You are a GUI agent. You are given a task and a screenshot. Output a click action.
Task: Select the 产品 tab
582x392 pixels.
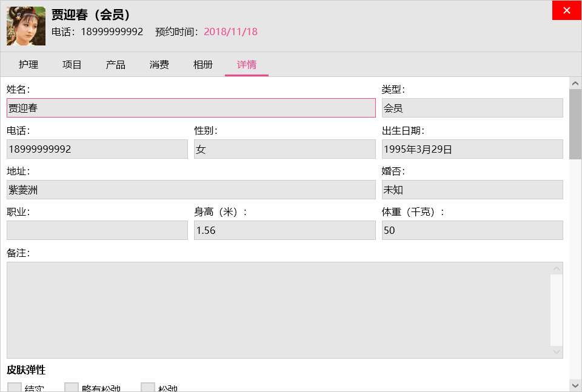[x=116, y=65]
